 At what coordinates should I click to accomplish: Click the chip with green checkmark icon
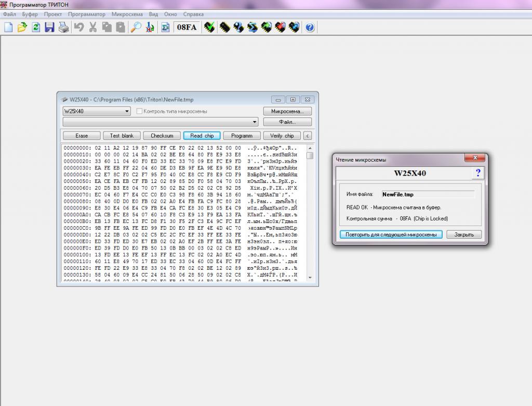point(209,28)
